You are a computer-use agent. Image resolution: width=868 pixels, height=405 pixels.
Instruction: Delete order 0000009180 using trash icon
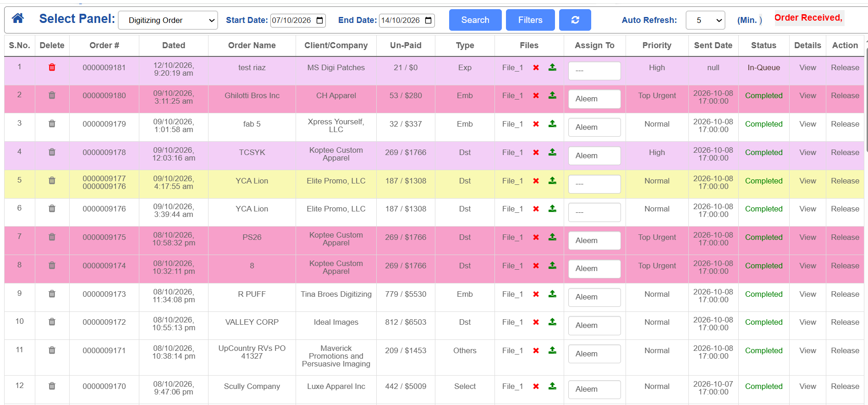click(x=52, y=95)
